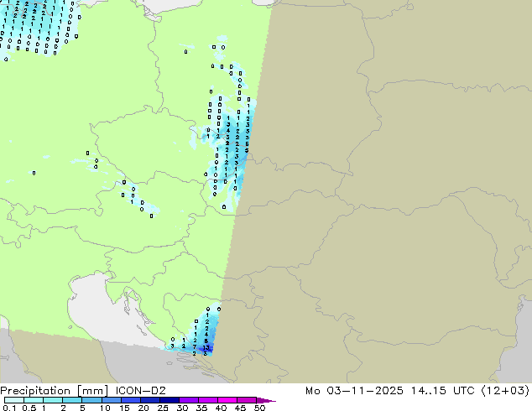
Task: Click the '50' legend scale value
Action: tap(259, 408)
